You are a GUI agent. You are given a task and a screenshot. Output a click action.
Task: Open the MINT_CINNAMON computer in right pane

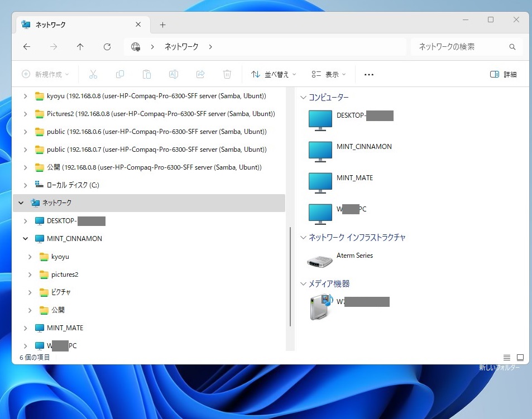pos(320,151)
